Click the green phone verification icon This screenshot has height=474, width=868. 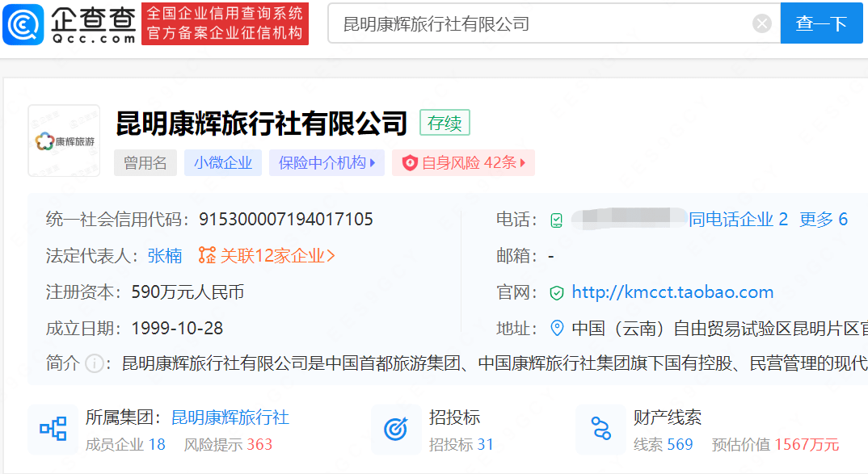tap(556, 220)
